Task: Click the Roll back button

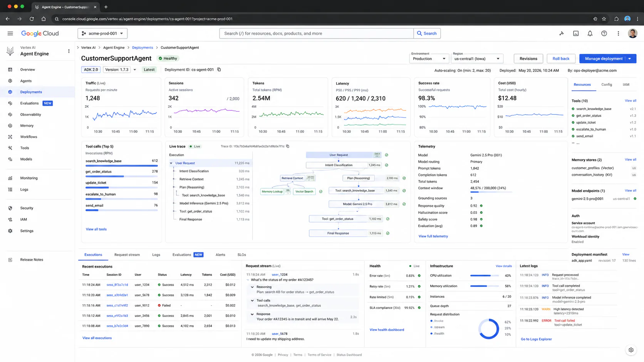Action: pyautogui.click(x=561, y=58)
